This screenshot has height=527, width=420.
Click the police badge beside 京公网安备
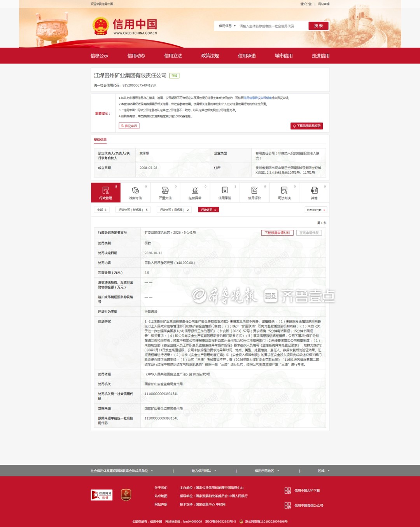[x=241, y=522]
